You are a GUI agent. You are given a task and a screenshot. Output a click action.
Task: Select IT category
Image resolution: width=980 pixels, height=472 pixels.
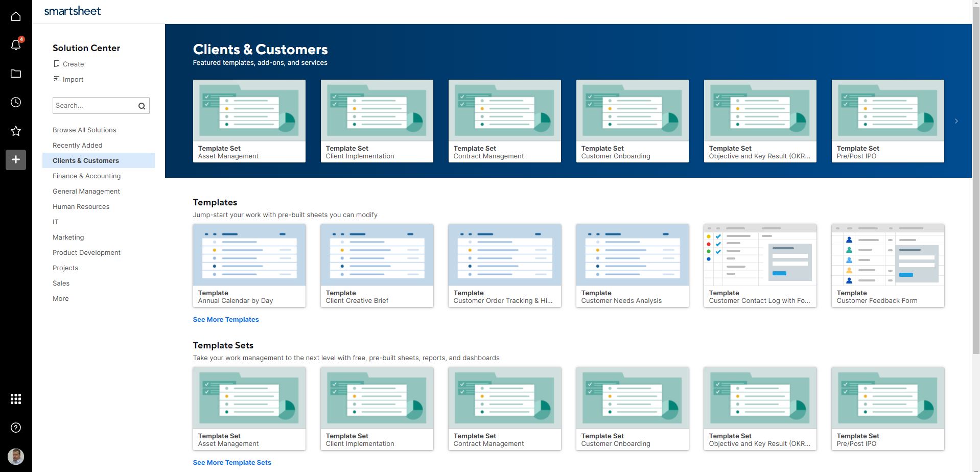click(x=56, y=222)
